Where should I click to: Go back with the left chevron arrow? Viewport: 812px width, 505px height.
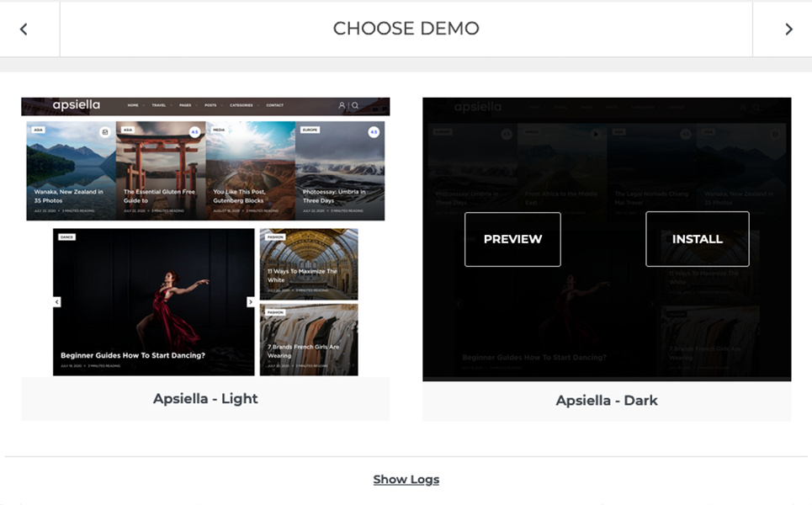point(24,29)
